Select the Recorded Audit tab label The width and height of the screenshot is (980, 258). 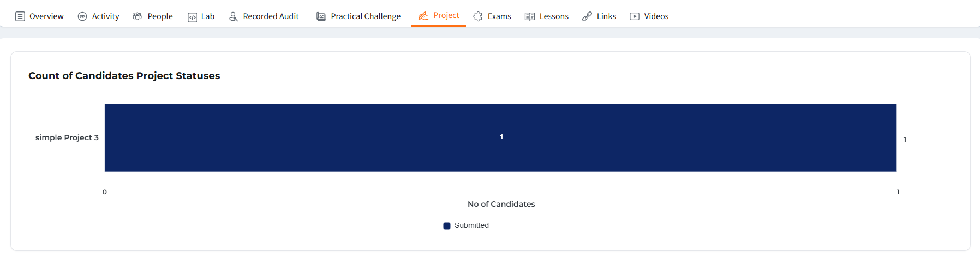point(271,16)
